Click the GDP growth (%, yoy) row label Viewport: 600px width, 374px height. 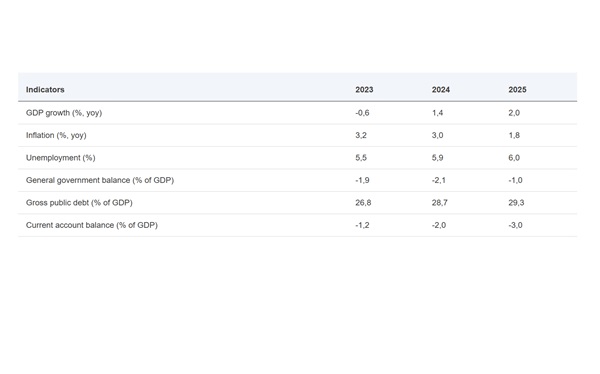tap(64, 113)
